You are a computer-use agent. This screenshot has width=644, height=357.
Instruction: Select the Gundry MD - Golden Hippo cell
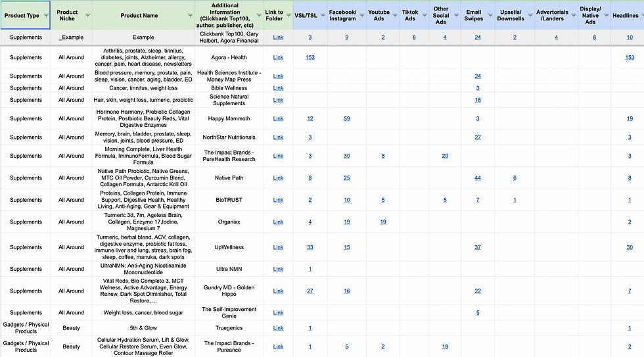pyautogui.click(x=229, y=291)
